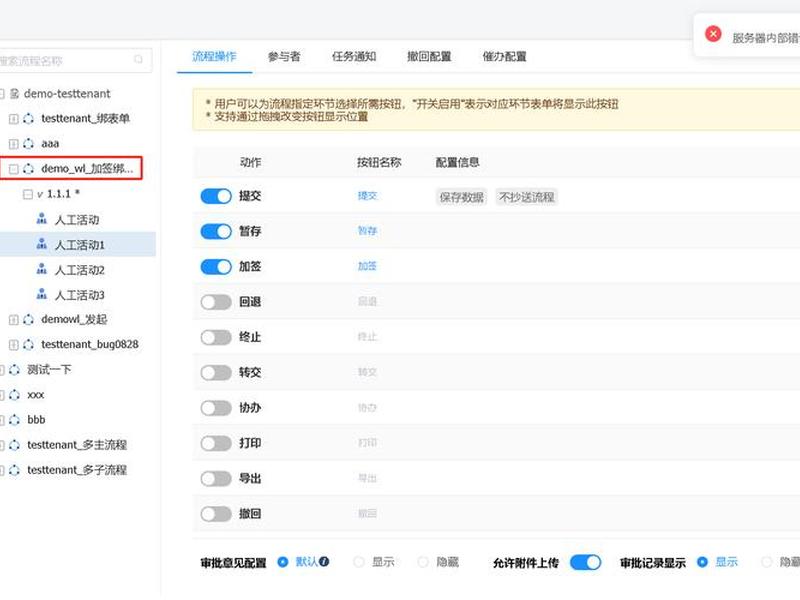Open the 任务通知 tab
Image resolution: width=800 pixels, height=600 pixels.
coord(354,56)
